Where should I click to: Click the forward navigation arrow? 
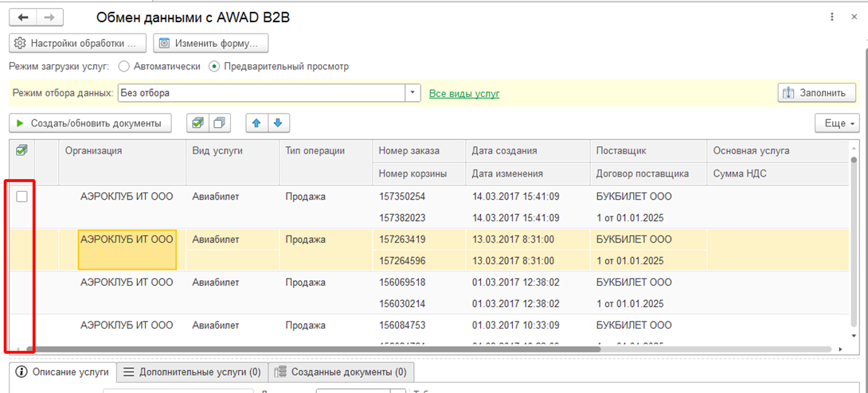(49, 18)
